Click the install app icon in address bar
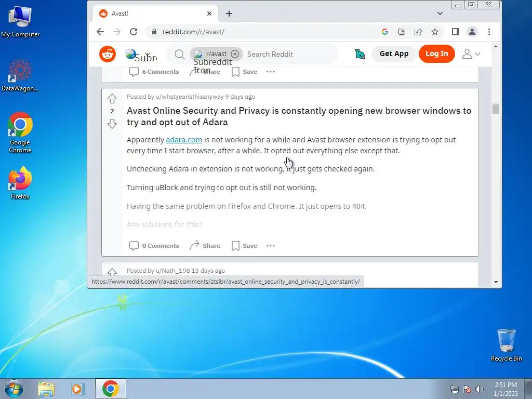532x399 pixels. point(402,32)
